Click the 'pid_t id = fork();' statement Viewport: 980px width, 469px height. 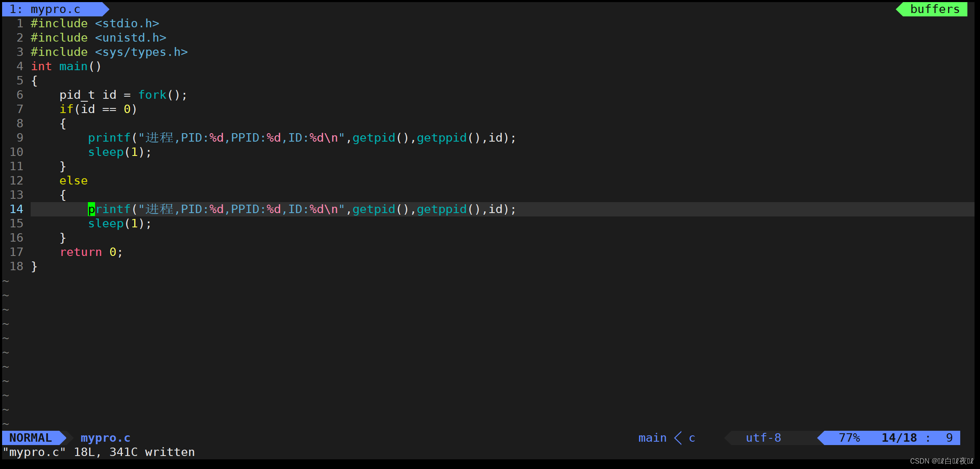[x=123, y=95]
